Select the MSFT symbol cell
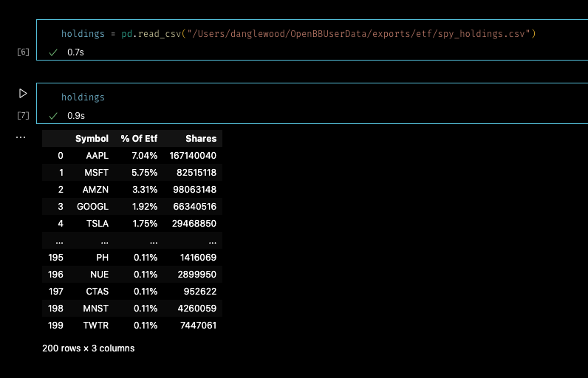 96,173
